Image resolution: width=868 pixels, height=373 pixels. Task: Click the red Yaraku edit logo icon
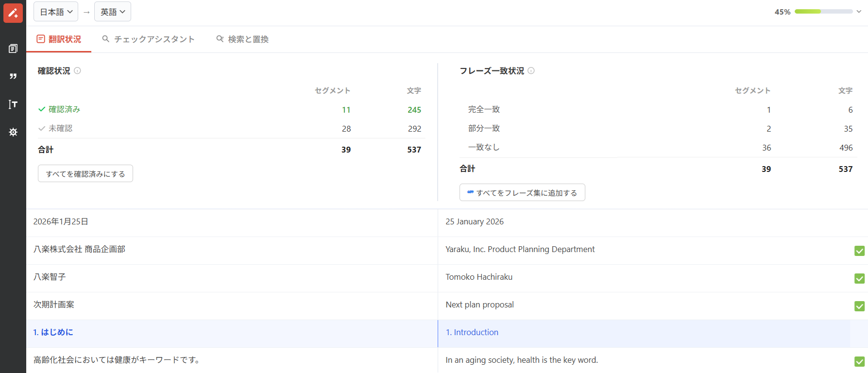coord(13,13)
